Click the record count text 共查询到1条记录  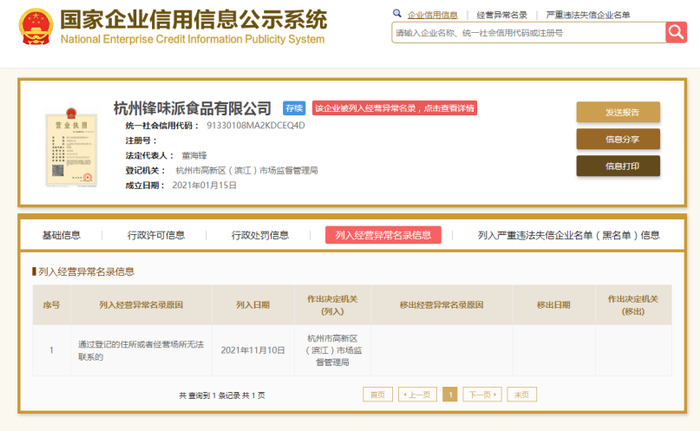[210, 395]
